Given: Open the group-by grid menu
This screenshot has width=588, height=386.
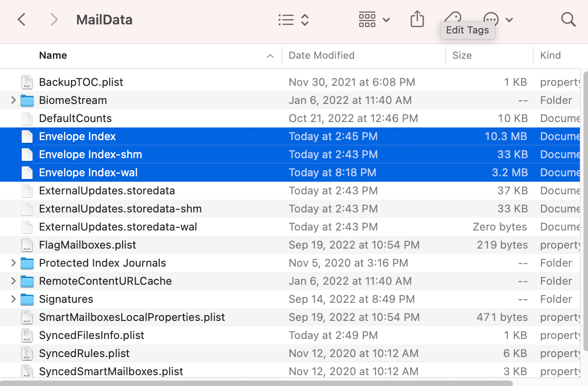Looking at the screenshot, I should coord(374,19).
